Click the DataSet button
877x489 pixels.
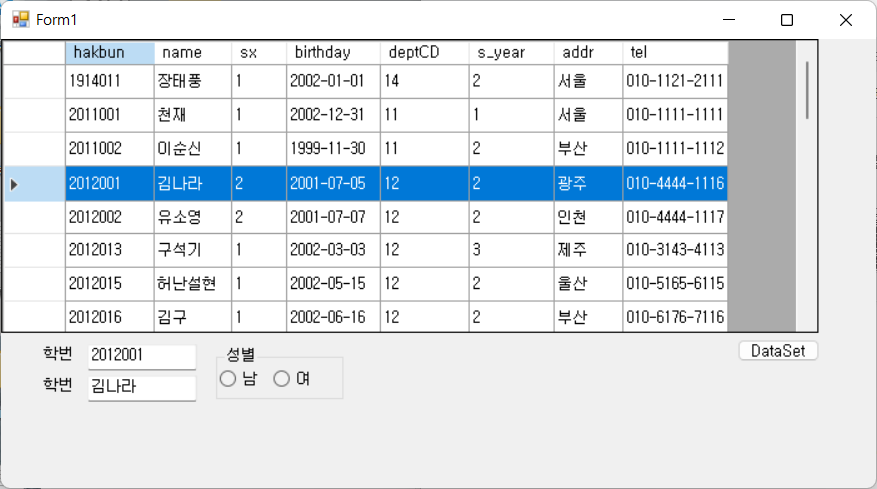click(x=778, y=351)
